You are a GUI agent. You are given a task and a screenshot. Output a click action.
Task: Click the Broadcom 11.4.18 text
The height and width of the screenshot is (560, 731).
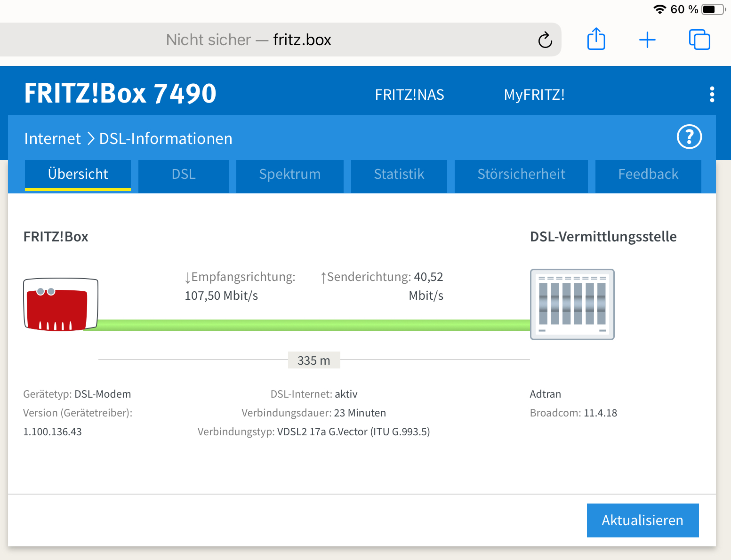pos(573,413)
